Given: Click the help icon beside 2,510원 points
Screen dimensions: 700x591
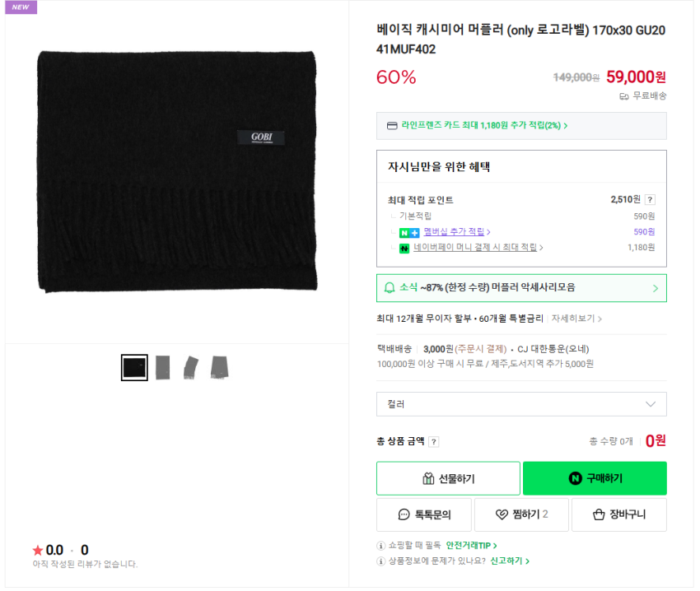Looking at the screenshot, I should coord(650,200).
